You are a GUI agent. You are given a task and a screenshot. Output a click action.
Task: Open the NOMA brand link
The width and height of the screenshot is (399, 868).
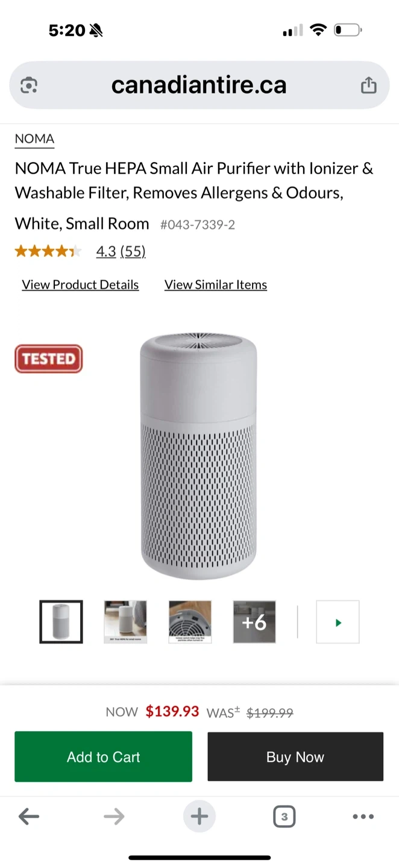coord(34,139)
